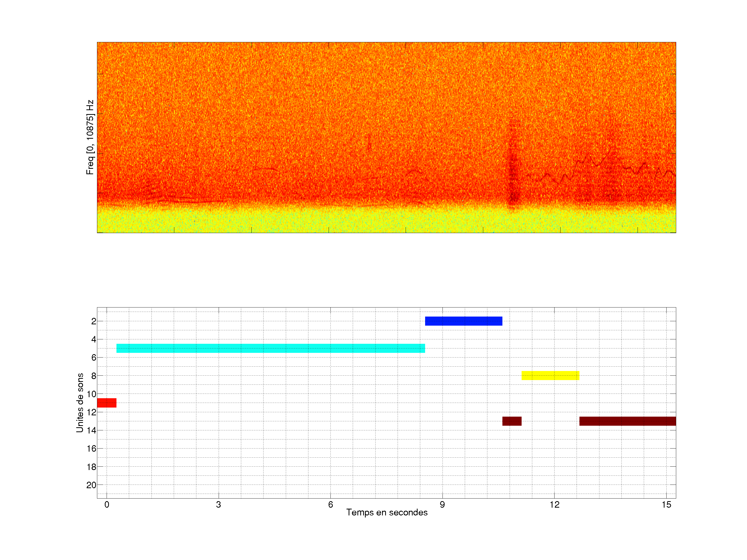Click the x-axis tick label 15

pyautogui.click(x=666, y=505)
